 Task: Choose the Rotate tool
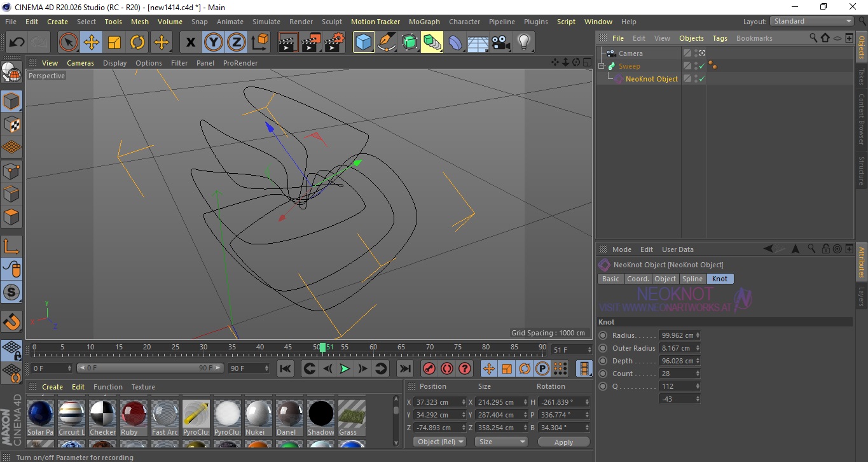137,43
